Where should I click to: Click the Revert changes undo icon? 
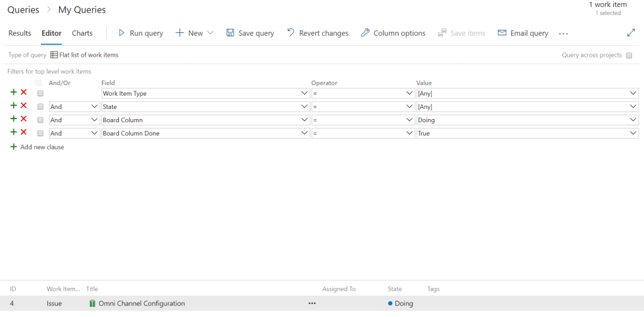pyautogui.click(x=291, y=33)
